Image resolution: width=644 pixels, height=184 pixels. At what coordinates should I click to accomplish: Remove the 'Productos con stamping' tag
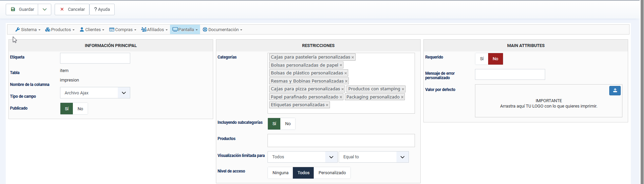point(403,89)
